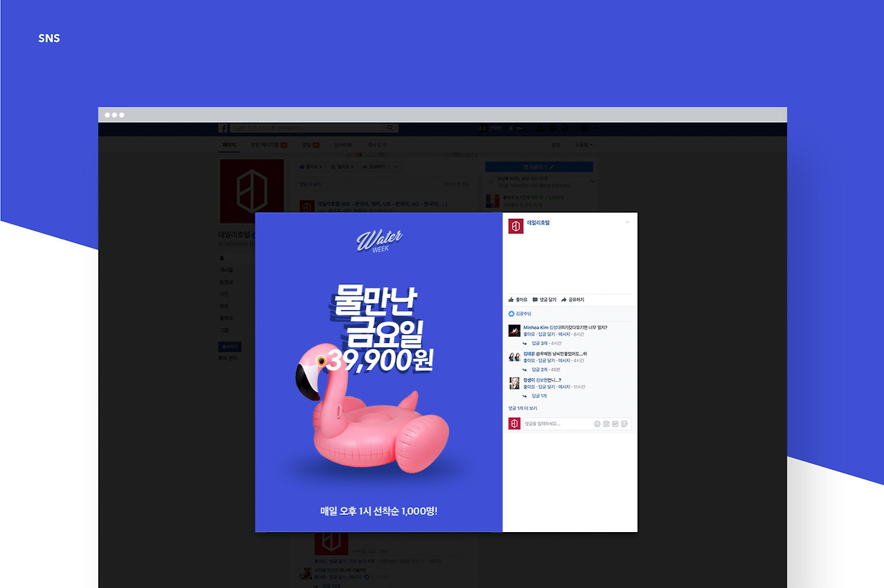Open the friend requests icon in the top bar
Viewport: 884px width, 588px height.
click(541, 128)
